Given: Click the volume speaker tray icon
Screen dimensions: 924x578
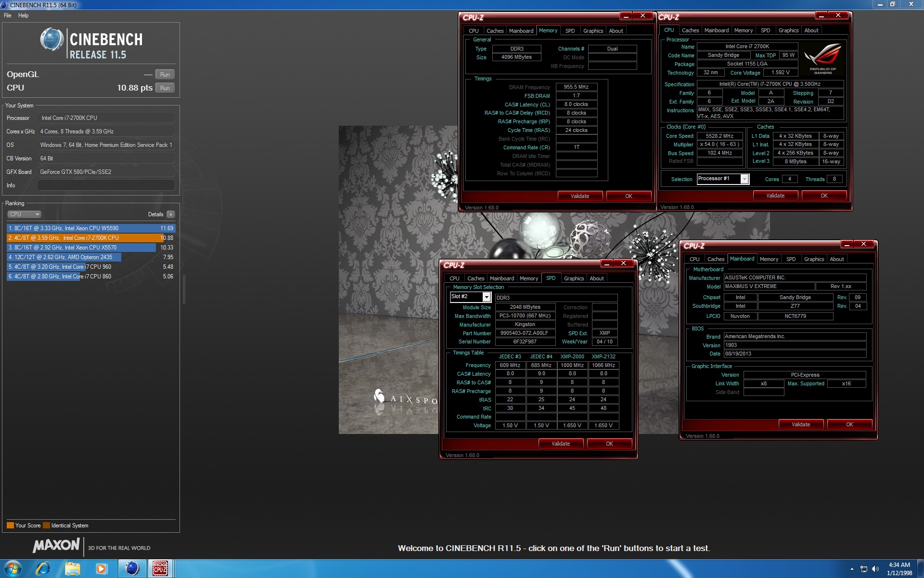Looking at the screenshot, I should (875, 569).
